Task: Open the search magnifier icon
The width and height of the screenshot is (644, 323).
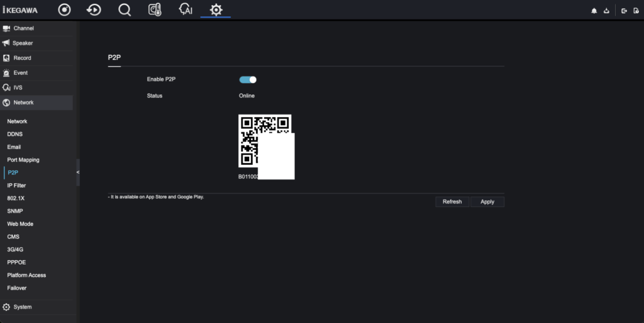Action: click(x=125, y=9)
